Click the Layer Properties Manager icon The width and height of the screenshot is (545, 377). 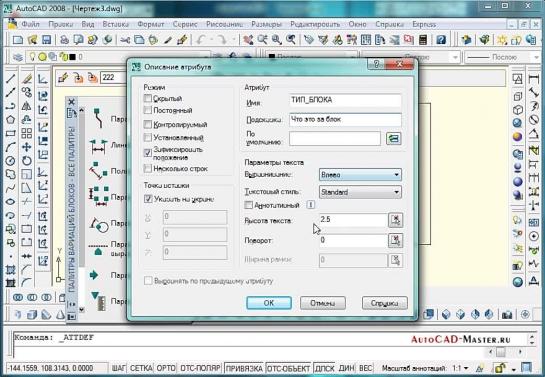coord(17,57)
